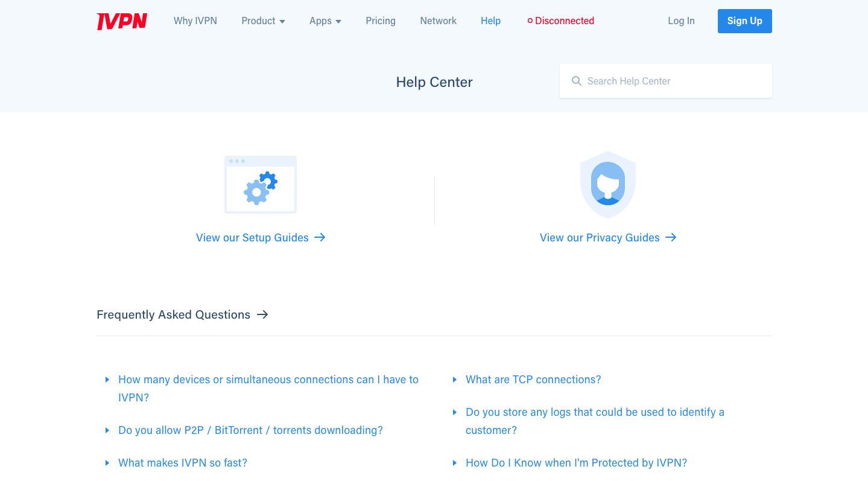This screenshot has width=868, height=481.
Task: Open the Product dropdown menu
Action: pos(263,21)
